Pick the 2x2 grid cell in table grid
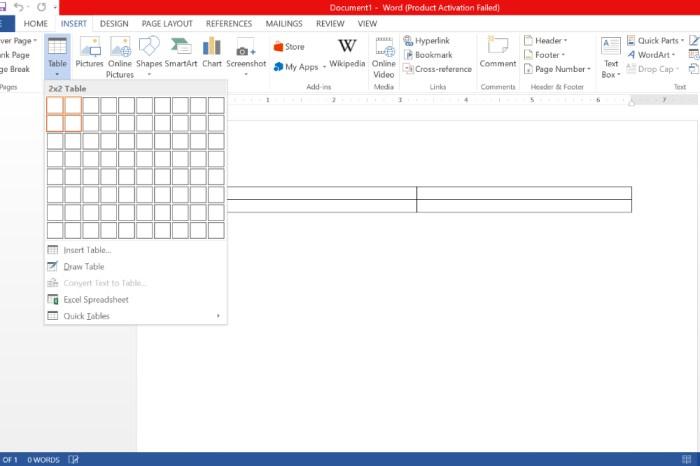 73,123
